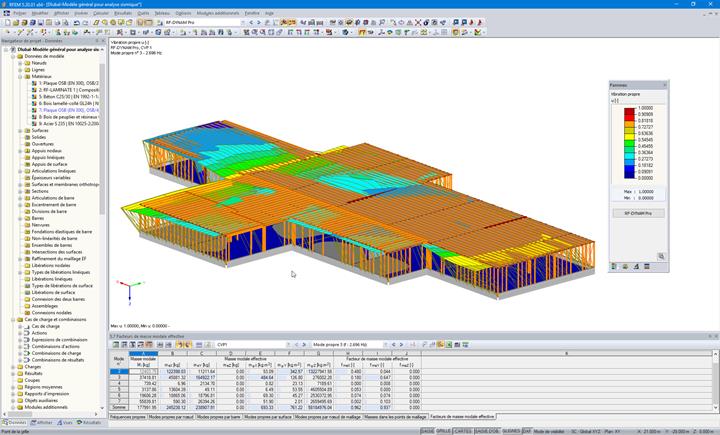Switch to Fréquences propres tab
720x435 pixels.
[x=128, y=417]
